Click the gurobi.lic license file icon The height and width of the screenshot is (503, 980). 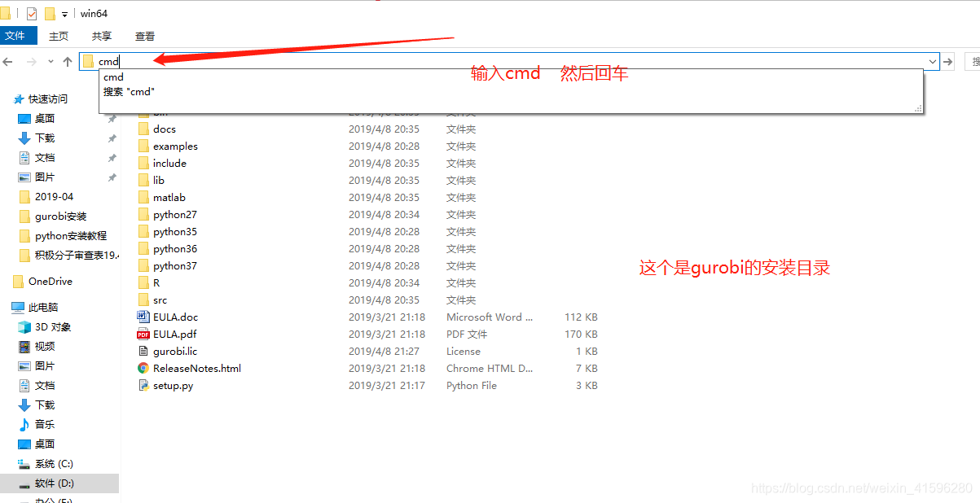coord(143,352)
